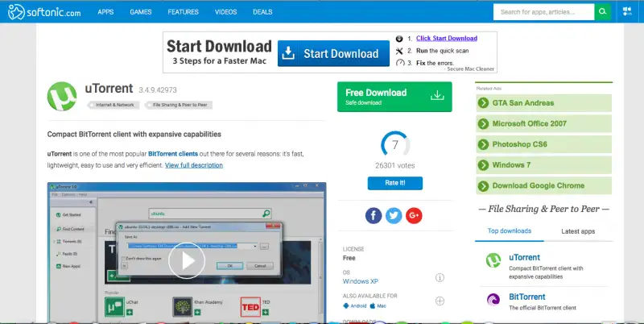644x324 pixels.
Task: Open FEATURES menu in header
Action: (184, 12)
